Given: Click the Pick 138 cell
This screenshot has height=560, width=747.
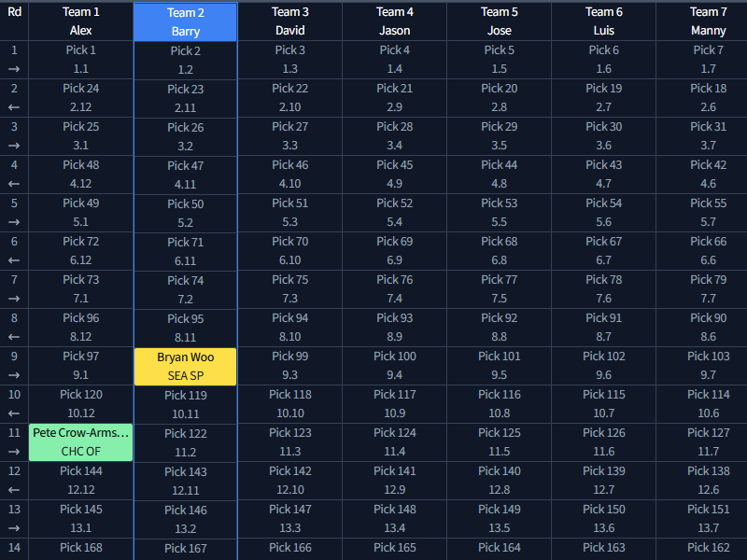Looking at the screenshot, I should pos(702,481).
